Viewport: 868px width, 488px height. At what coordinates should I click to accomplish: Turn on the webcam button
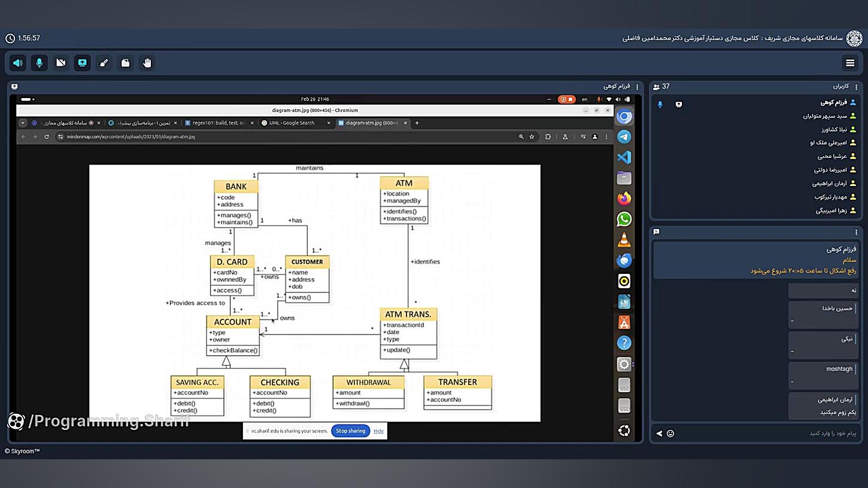(61, 63)
